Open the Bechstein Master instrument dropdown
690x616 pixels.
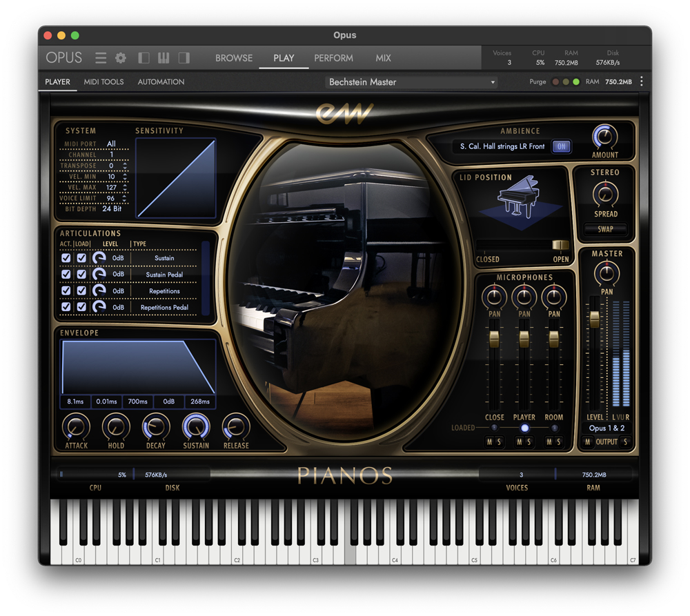click(411, 81)
